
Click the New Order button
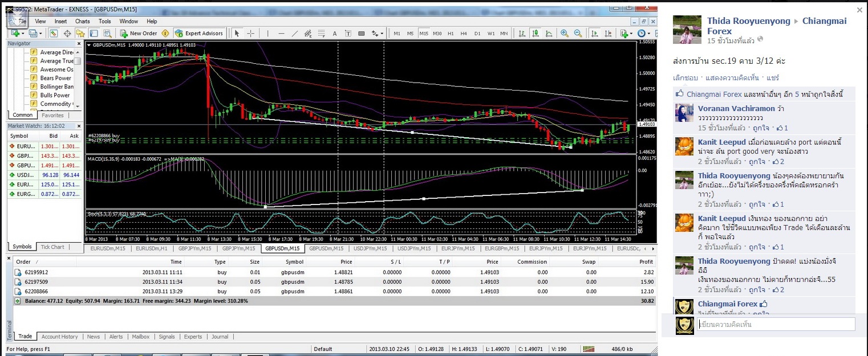[x=138, y=33]
